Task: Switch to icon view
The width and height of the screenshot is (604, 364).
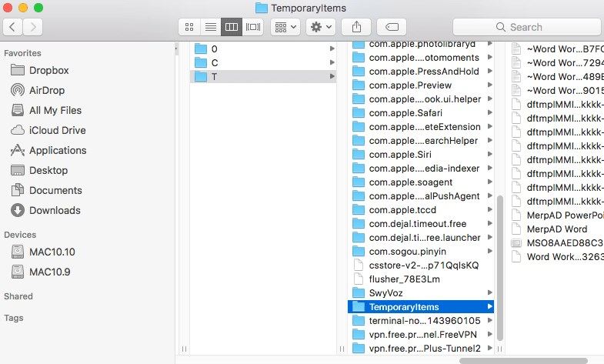Action: 189,27
